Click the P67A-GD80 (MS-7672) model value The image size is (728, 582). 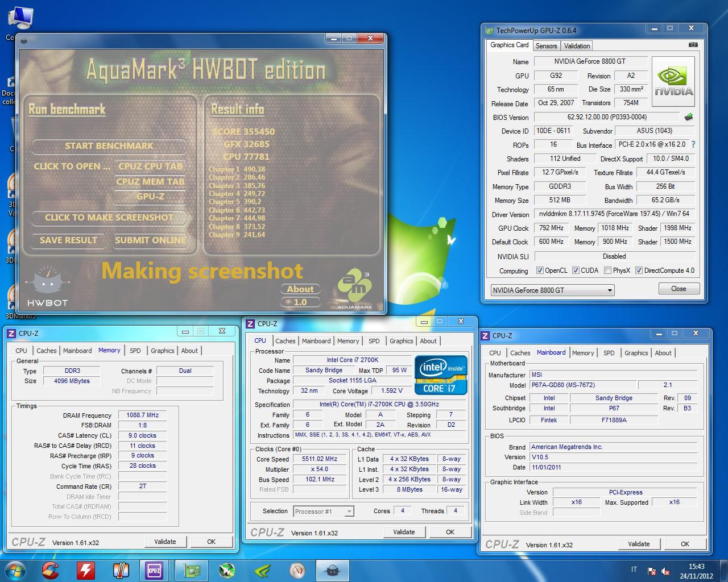582,385
